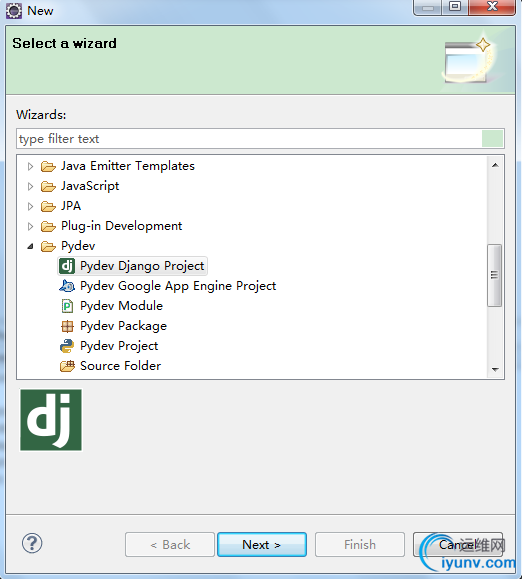Viewport: 522px width, 579px height.
Task: Click the Pydev folder icon
Action: point(48,246)
